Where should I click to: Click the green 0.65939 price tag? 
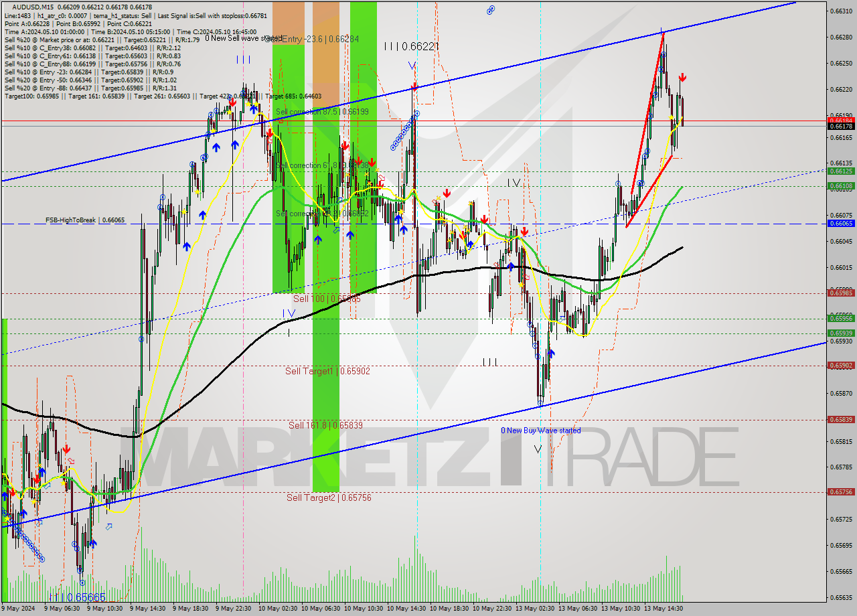[x=841, y=333]
